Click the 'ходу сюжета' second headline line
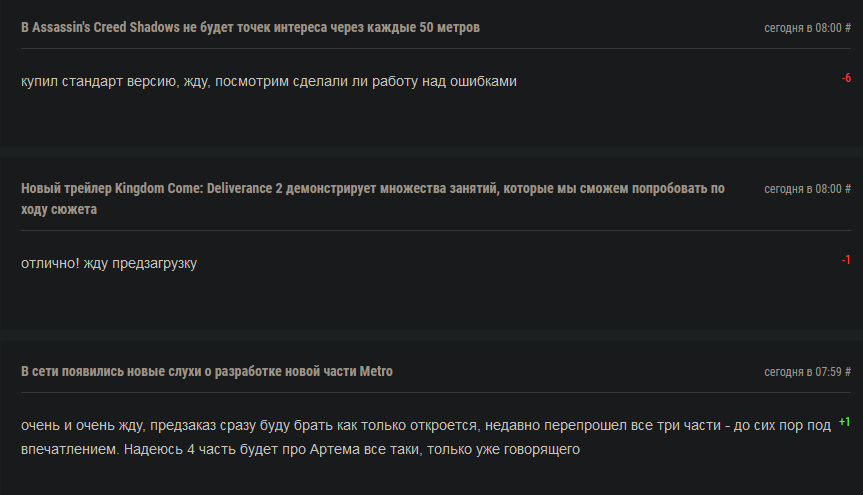 (x=59, y=210)
